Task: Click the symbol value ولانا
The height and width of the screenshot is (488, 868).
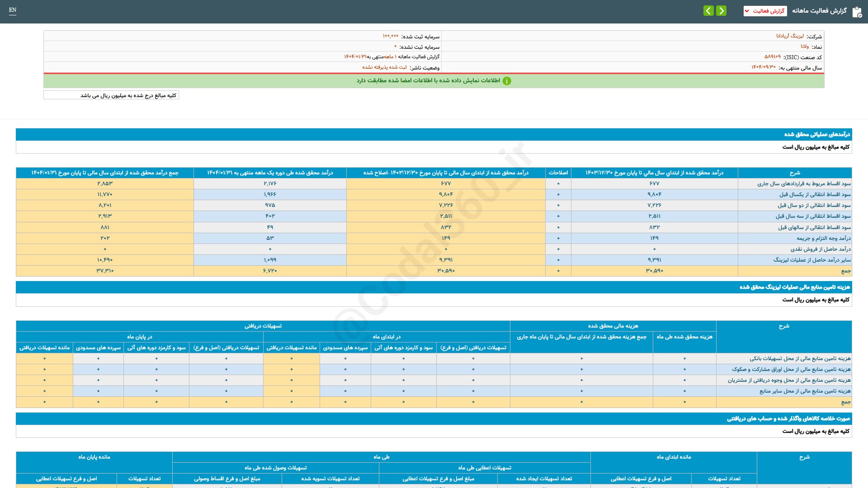Action: [805, 47]
